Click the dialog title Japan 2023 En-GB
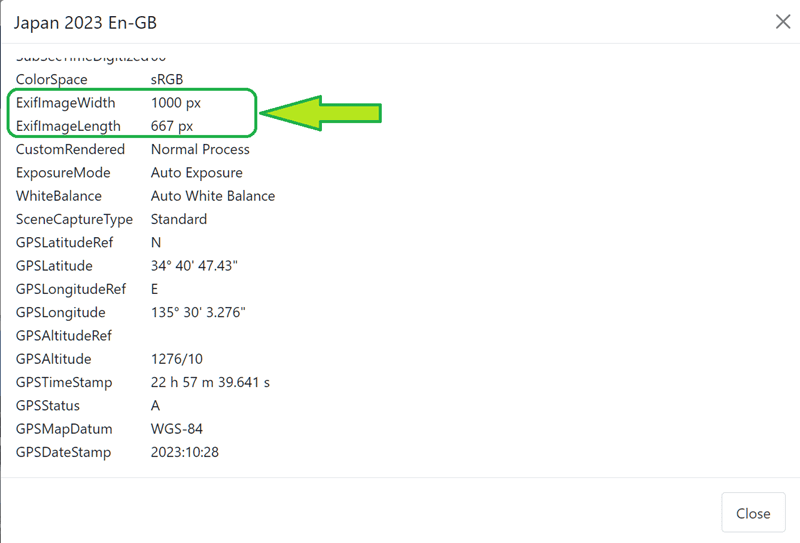The image size is (800, 543). point(85,22)
